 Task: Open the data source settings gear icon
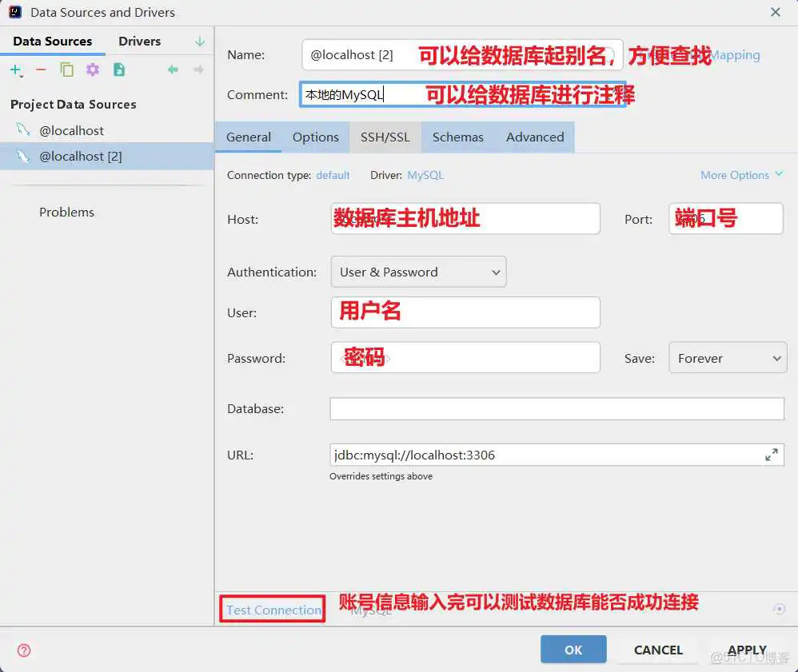[x=92, y=70]
